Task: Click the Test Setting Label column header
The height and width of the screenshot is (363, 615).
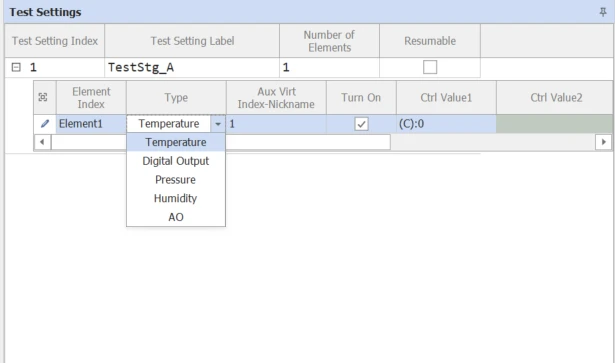Action: click(192, 41)
